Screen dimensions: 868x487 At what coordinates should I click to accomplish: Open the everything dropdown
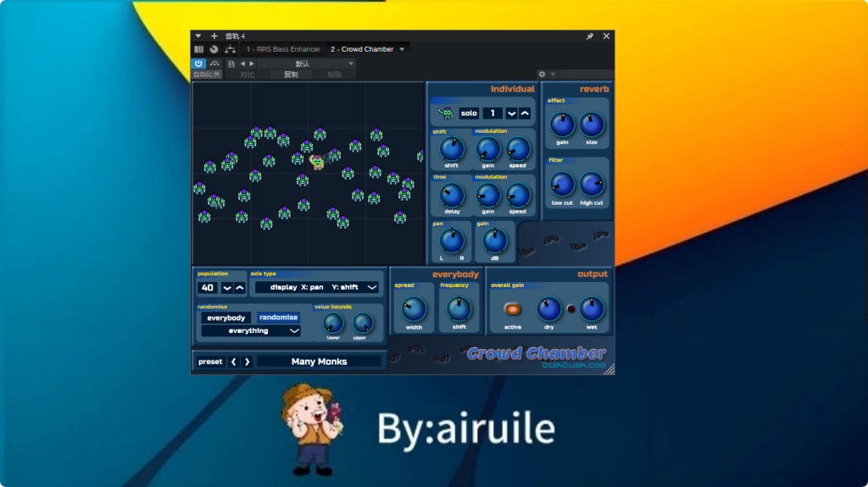(x=251, y=331)
